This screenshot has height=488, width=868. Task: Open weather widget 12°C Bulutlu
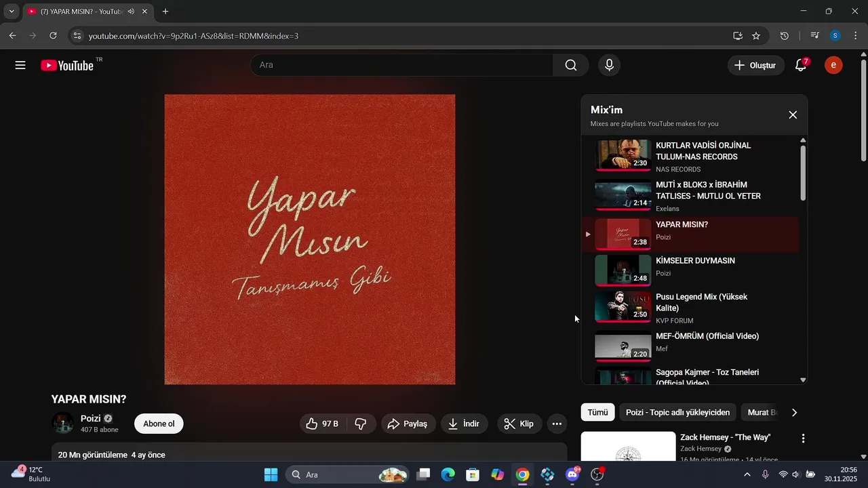pos(31,474)
